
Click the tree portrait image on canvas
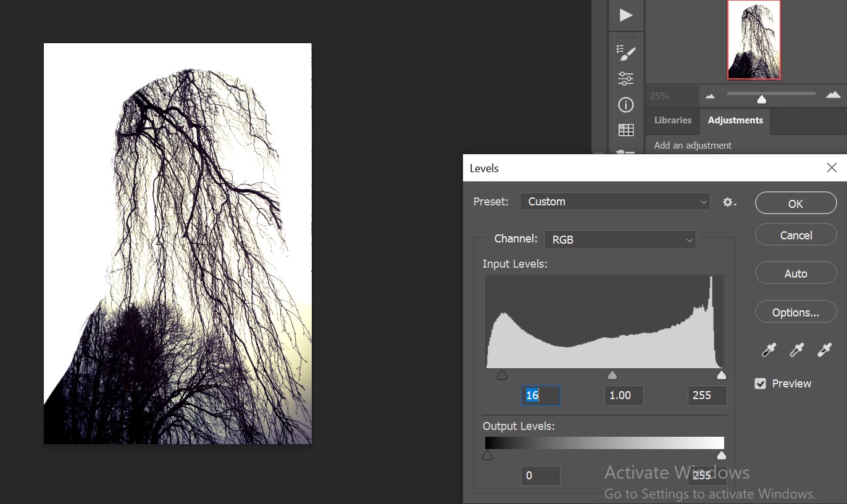pos(178,244)
